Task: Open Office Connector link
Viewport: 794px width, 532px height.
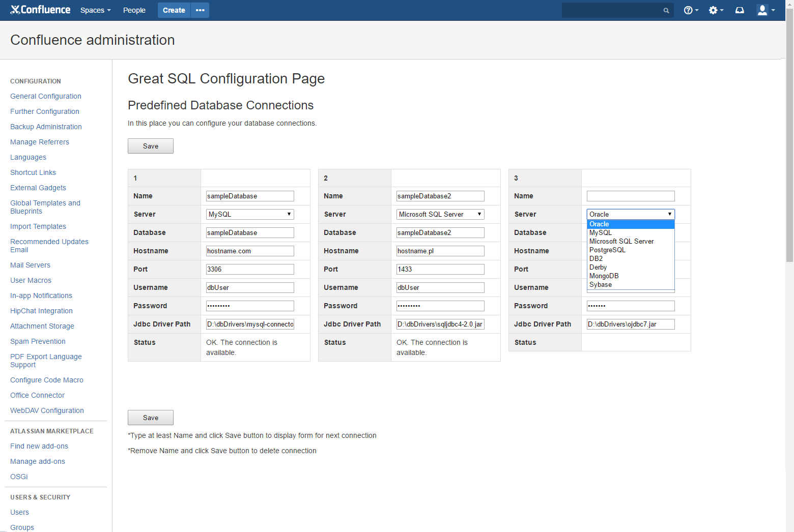Action: tap(37, 395)
